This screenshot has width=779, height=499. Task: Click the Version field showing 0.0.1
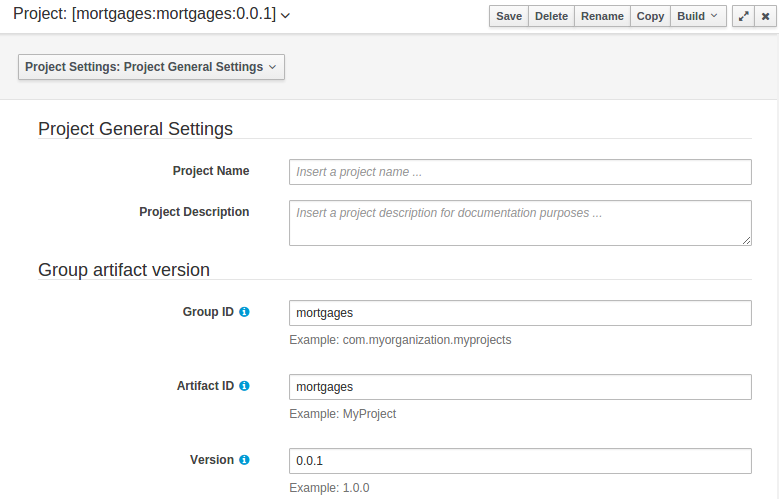[520, 461]
